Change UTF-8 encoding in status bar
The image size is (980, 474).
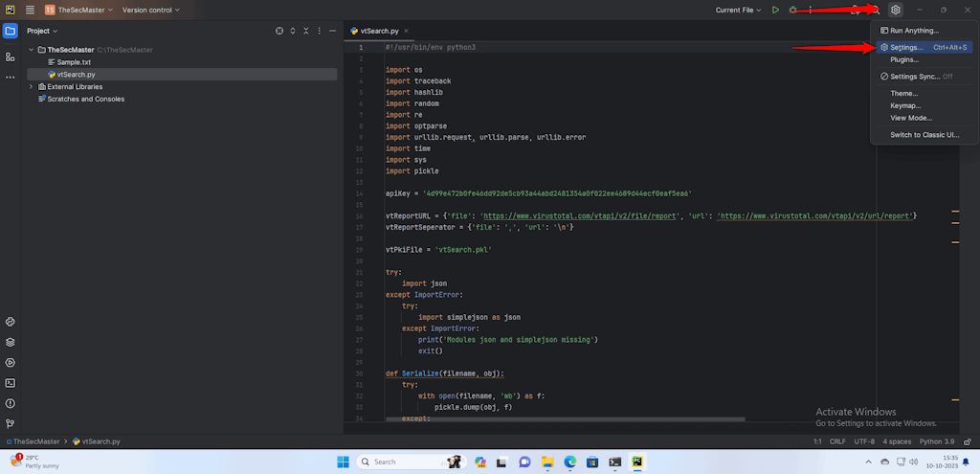tap(864, 441)
